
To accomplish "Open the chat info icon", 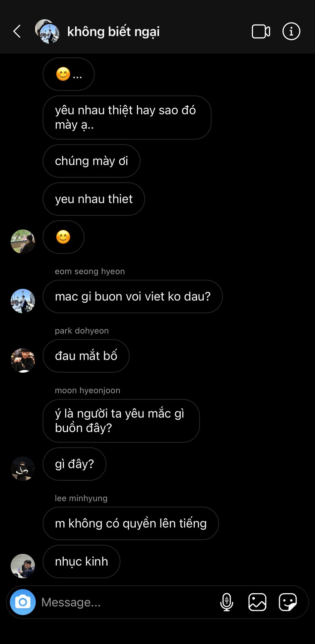I will click(291, 32).
